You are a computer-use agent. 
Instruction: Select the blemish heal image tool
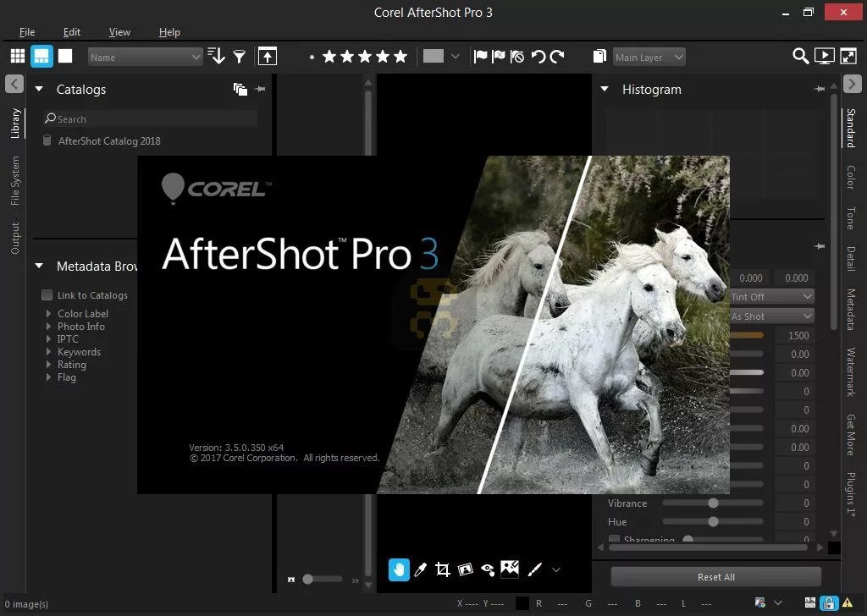coord(510,569)
